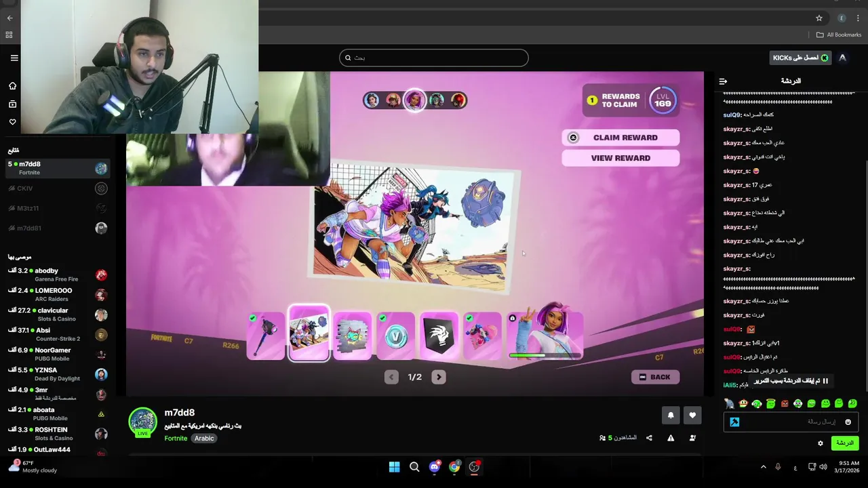Open Google Chrome from the taskbar

click(454, 467)
